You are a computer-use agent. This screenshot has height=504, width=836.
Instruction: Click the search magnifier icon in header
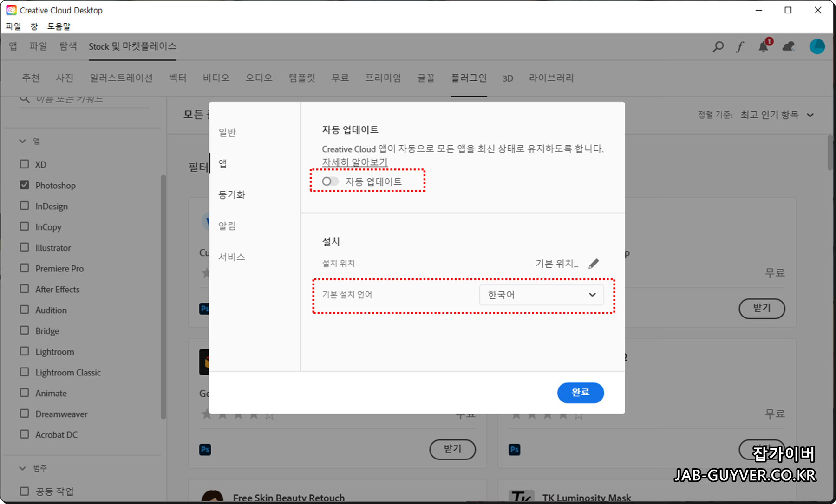pyautogui.click(x=718, y=46)
